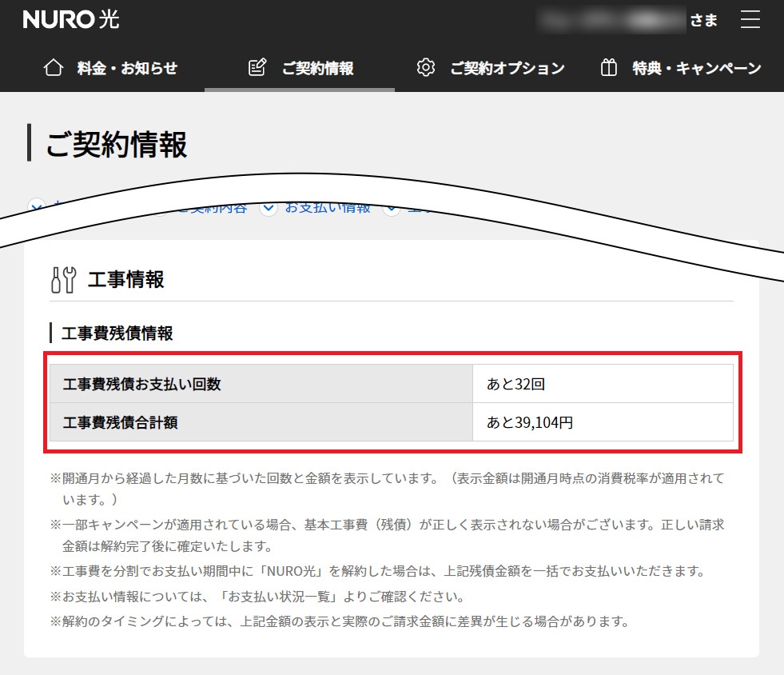The height and width of the screenshot is (675, 784).
Task: Open the hamburger menu icon
Action: (750, 19)
